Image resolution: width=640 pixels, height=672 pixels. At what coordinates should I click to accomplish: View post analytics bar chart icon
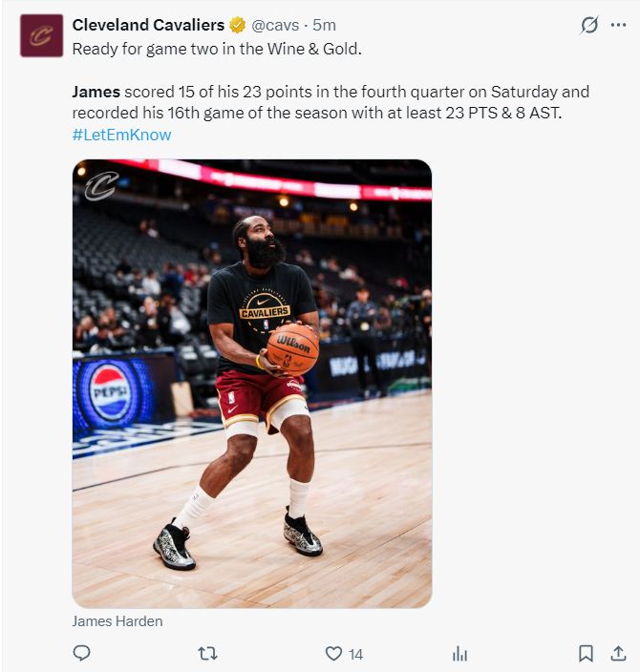click(x=459, y=653)
